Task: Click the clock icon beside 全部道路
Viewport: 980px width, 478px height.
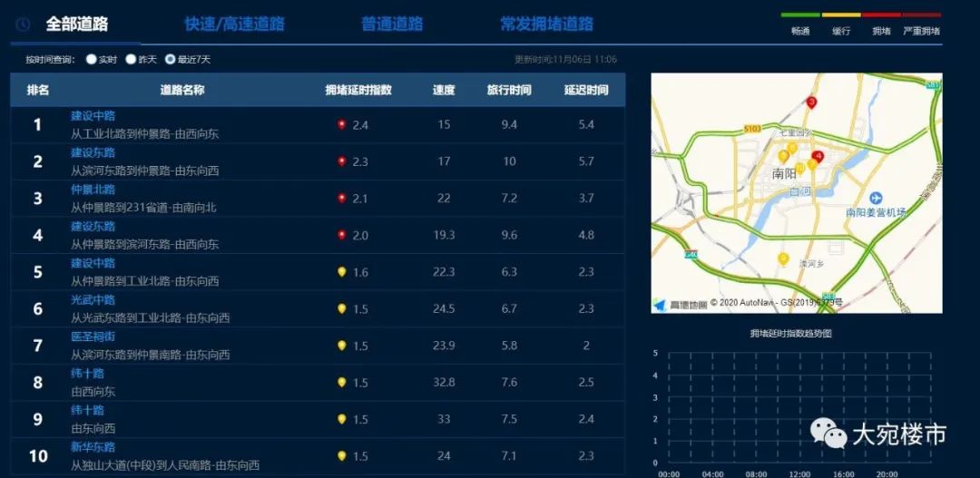Action: [23, 24]
